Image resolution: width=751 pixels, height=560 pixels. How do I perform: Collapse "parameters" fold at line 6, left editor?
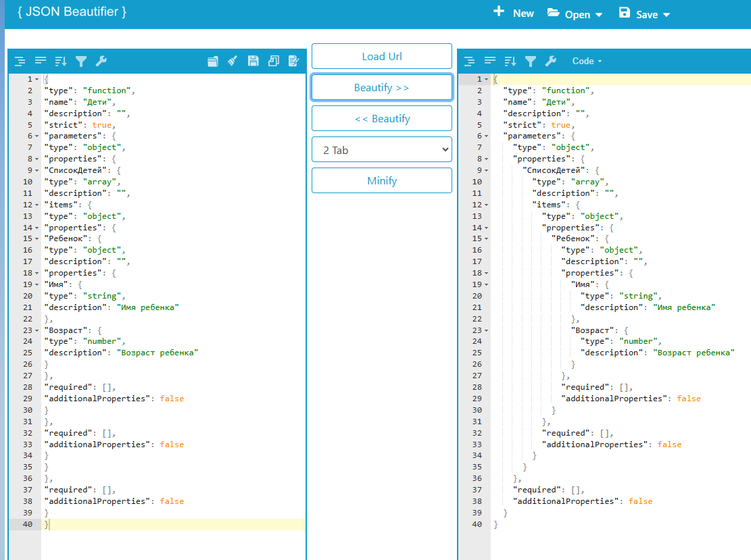(x=37, y=136)
